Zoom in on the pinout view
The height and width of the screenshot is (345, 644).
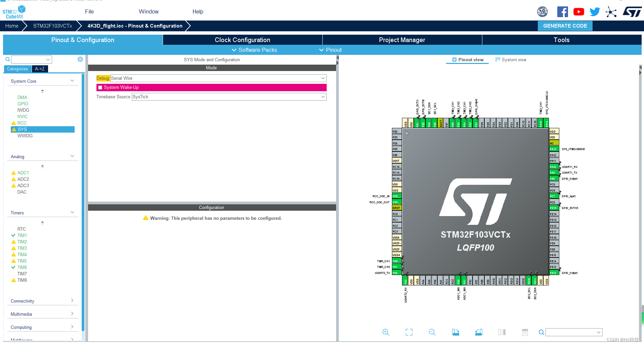tap(386, 332)
